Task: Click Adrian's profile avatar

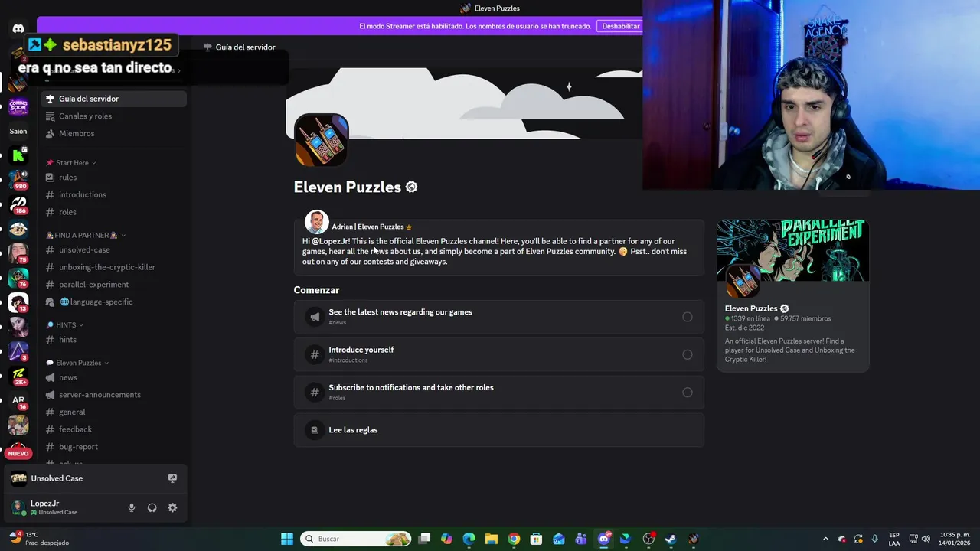Action: 316,222
